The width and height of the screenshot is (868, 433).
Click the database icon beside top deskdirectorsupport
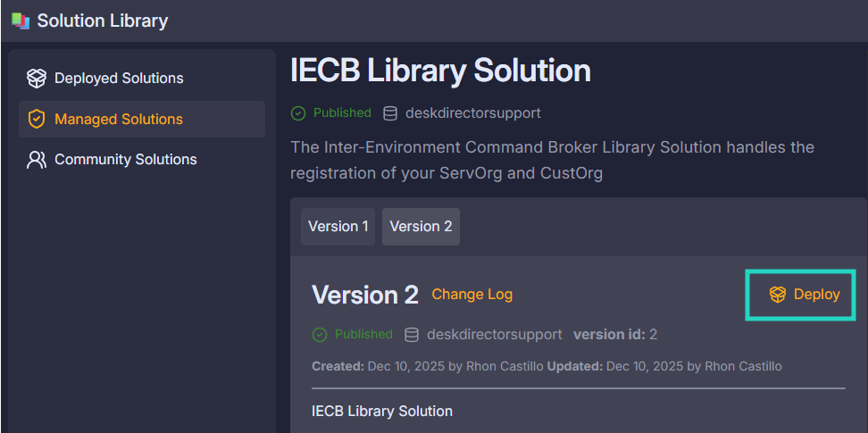click(390, 113)
